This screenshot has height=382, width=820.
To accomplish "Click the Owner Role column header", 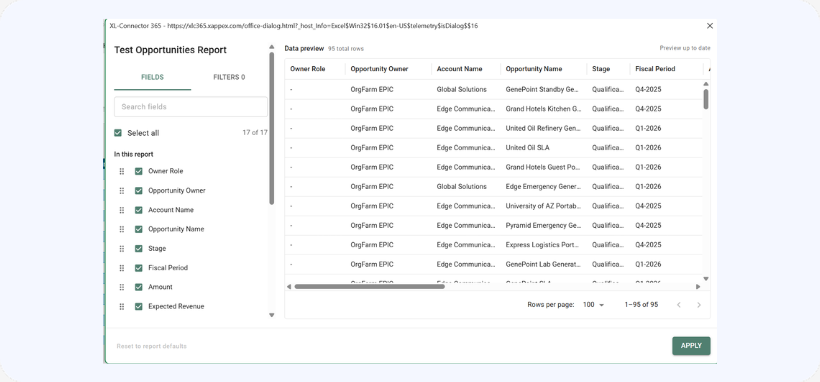I will [308, 69].
